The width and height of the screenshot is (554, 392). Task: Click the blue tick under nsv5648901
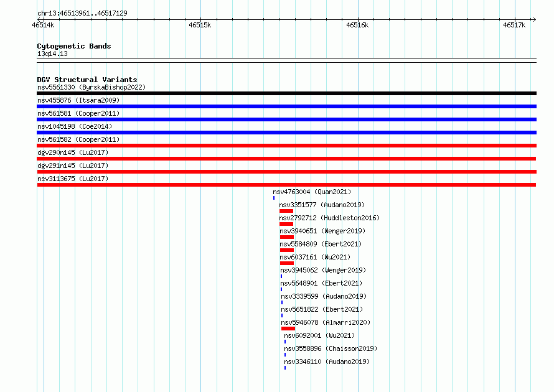[x=281, y=289]
